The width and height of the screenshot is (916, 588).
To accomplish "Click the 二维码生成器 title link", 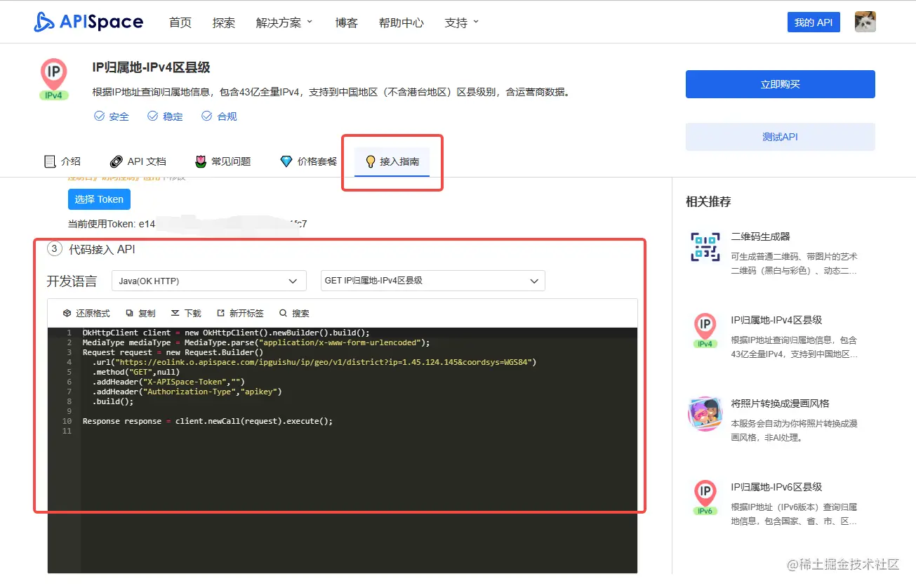I will pyautogui.click(x=761, y=236).
